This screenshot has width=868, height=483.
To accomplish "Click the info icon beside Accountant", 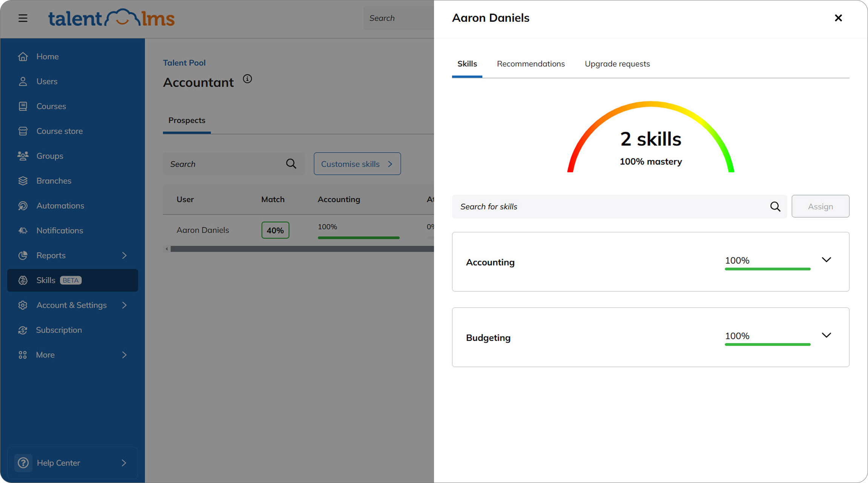I will 247,79.
